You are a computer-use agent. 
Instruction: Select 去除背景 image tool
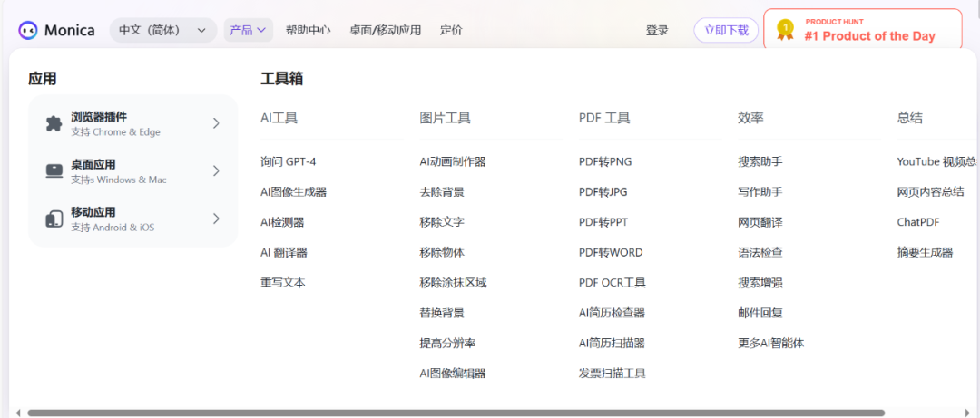(x=442, y=192)
